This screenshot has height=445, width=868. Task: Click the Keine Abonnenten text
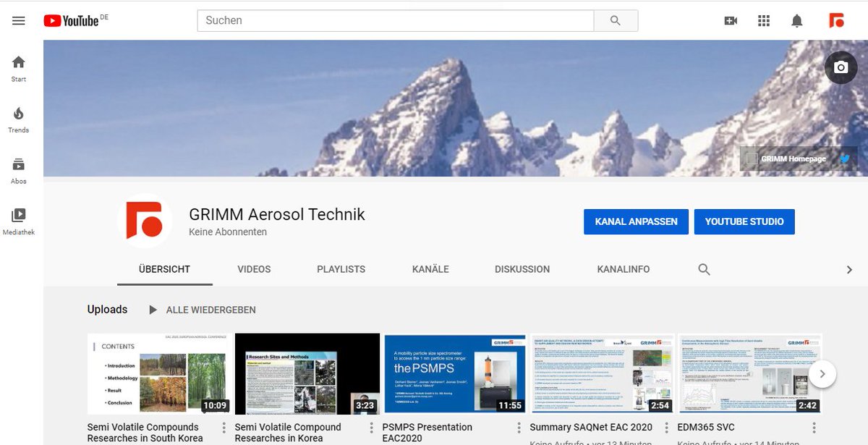[x=228, y=232]
